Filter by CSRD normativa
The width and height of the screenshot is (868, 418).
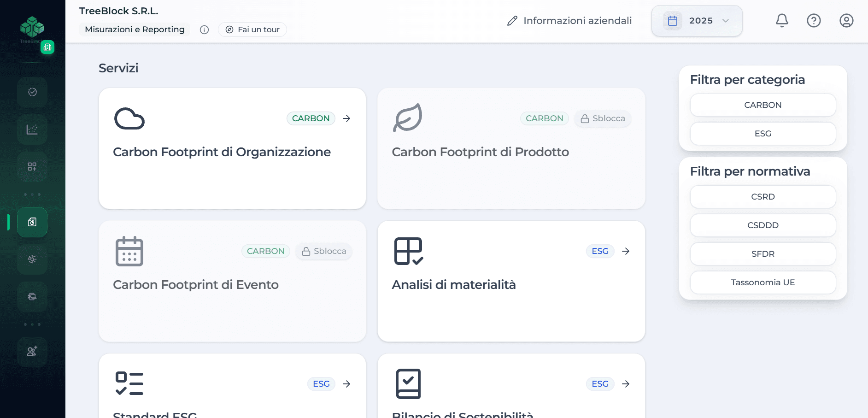click(763, 197)
